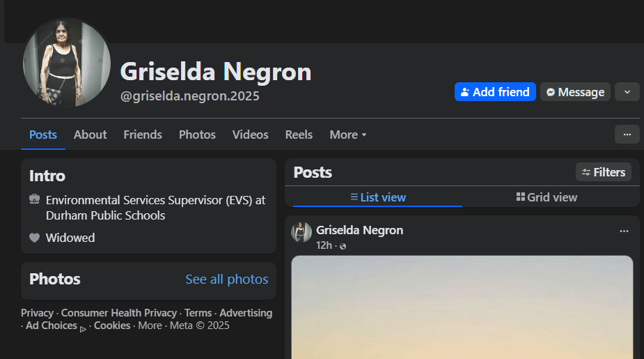Go to the Photos tab
The image size is (644, 359).
point(197,135)
